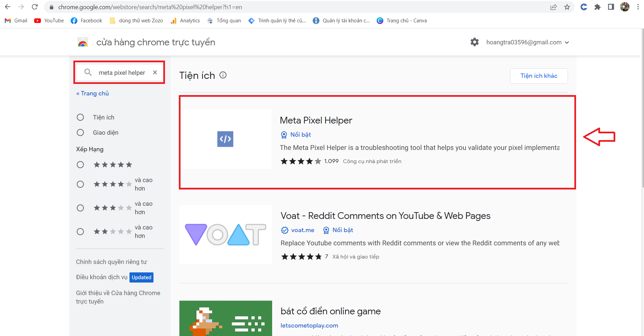Bookmark this page with the star icon
Screen dimensions: 644x336
(x=567, y=7)
